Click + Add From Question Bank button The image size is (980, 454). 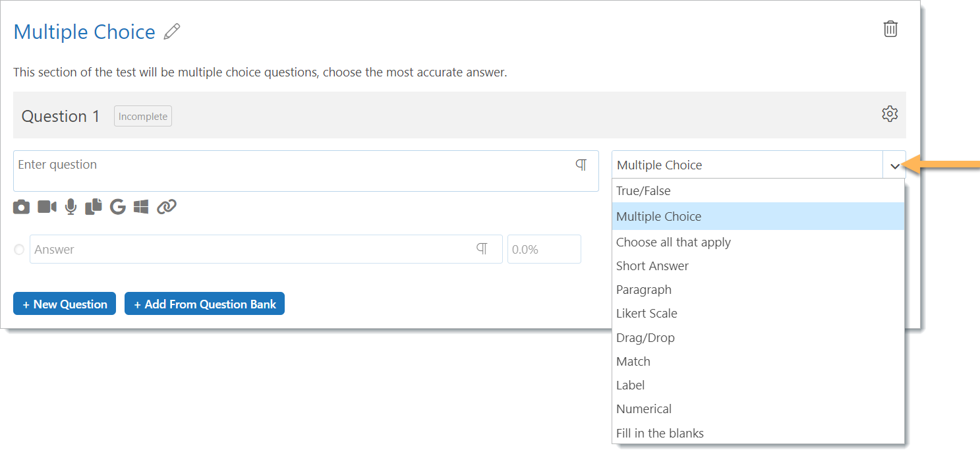point(204,304)
